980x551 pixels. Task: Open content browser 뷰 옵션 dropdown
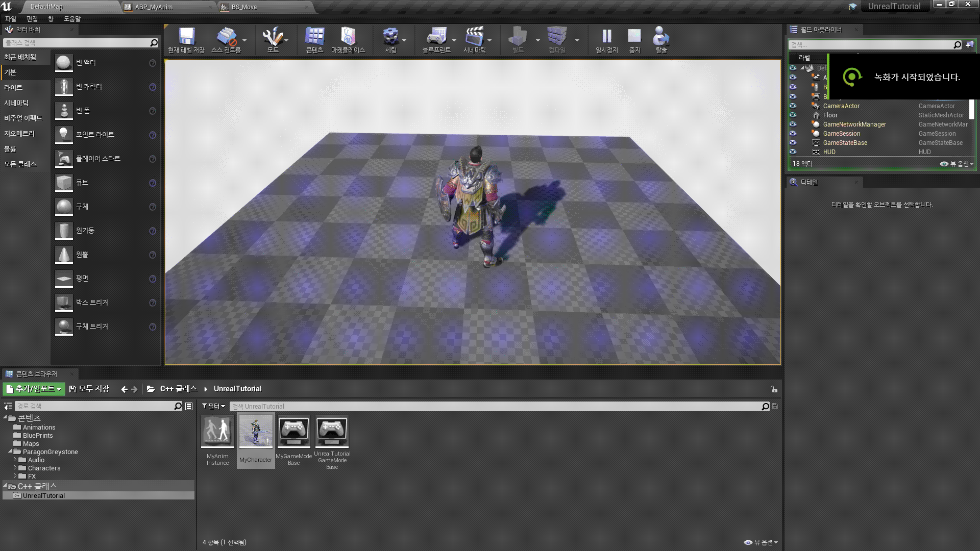[761, 542]
